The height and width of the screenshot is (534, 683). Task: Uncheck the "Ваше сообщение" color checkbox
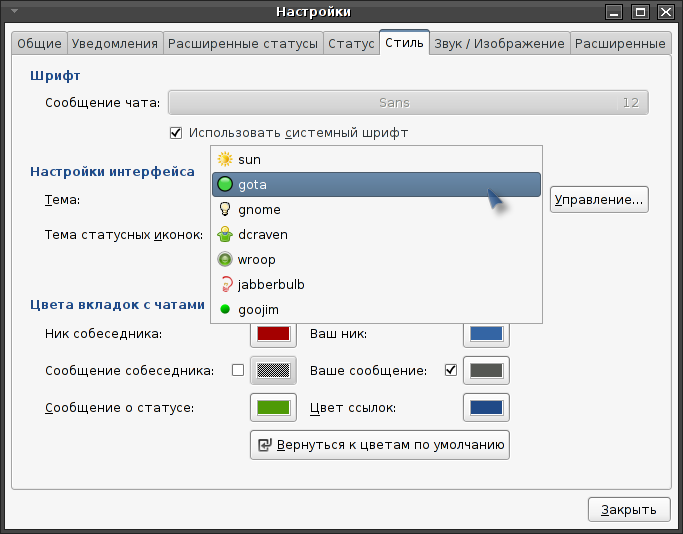tap(451, 370)
